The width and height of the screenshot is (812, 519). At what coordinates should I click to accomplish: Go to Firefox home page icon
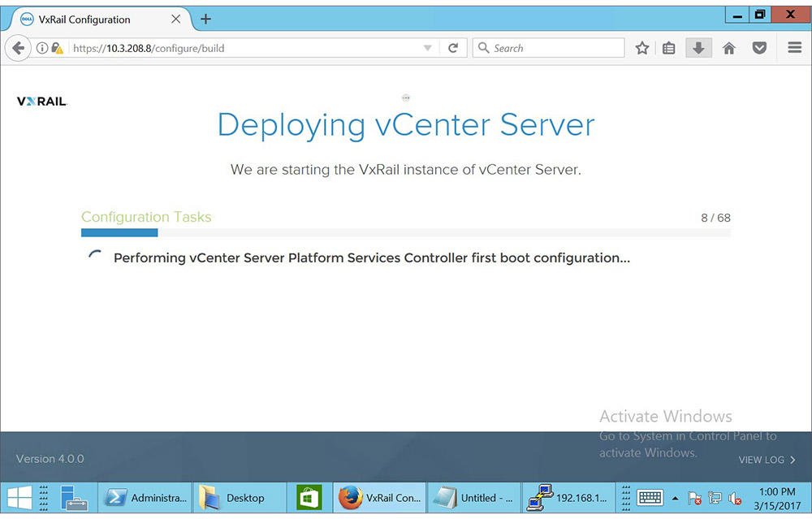point(729,48)
